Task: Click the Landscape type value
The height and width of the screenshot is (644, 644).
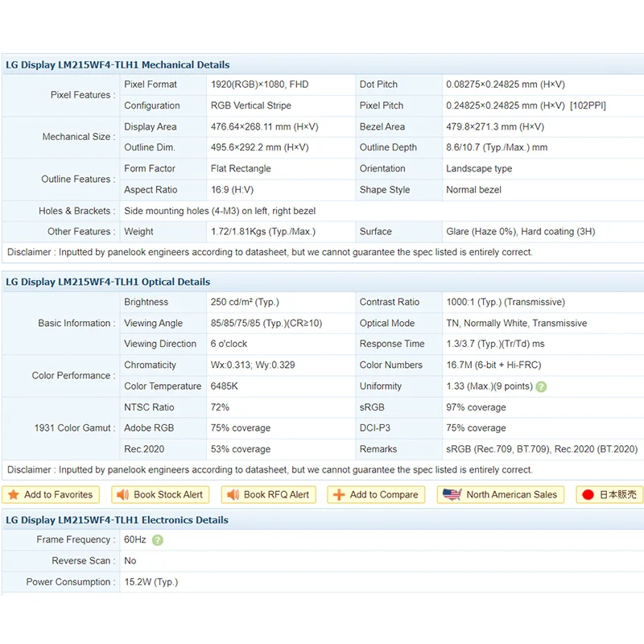Action: [479, 168]
